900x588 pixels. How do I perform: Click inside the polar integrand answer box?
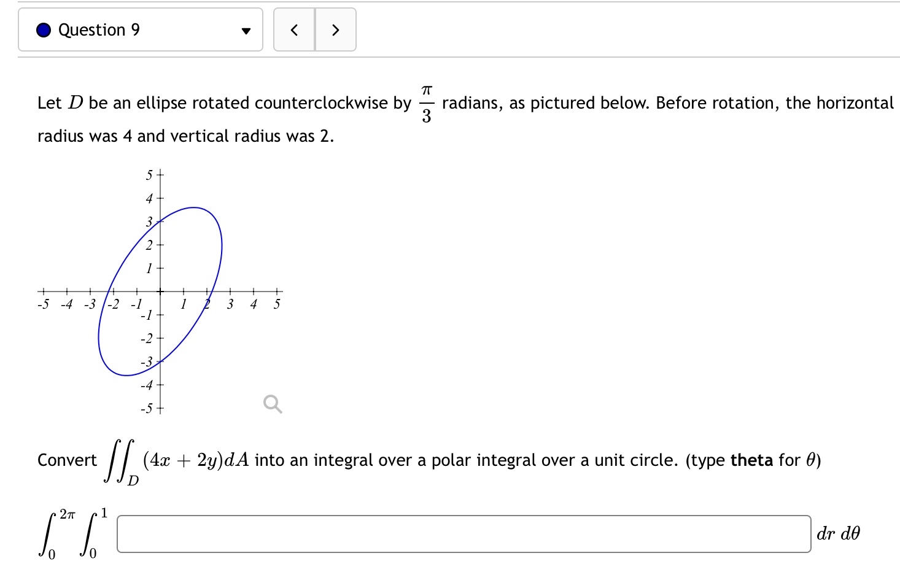pyautogui.click(x=463, y=534)
